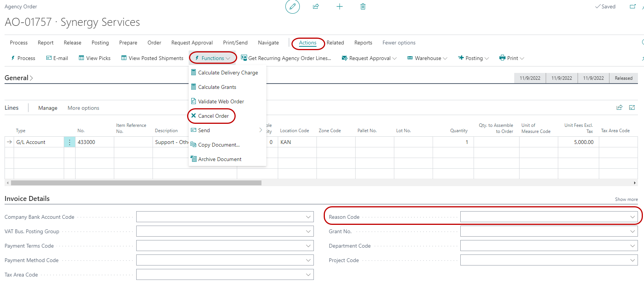This screenshot has height=286, width=644.
Task: Click Show more in Invoice Details
Action: 626,199
